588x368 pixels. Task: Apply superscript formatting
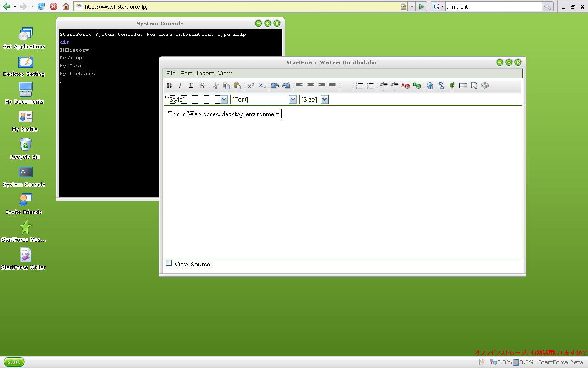pos(251,86)
